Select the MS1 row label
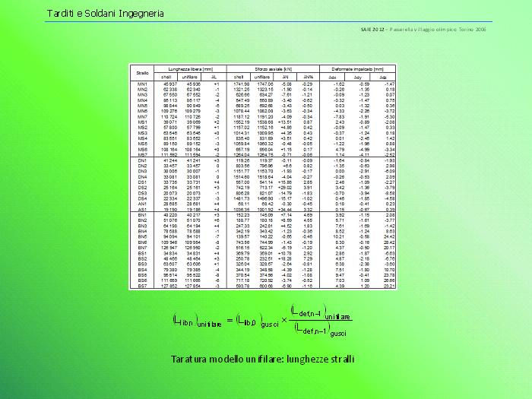The height and width of the screenshot is (399, 532). pos(142,122)
